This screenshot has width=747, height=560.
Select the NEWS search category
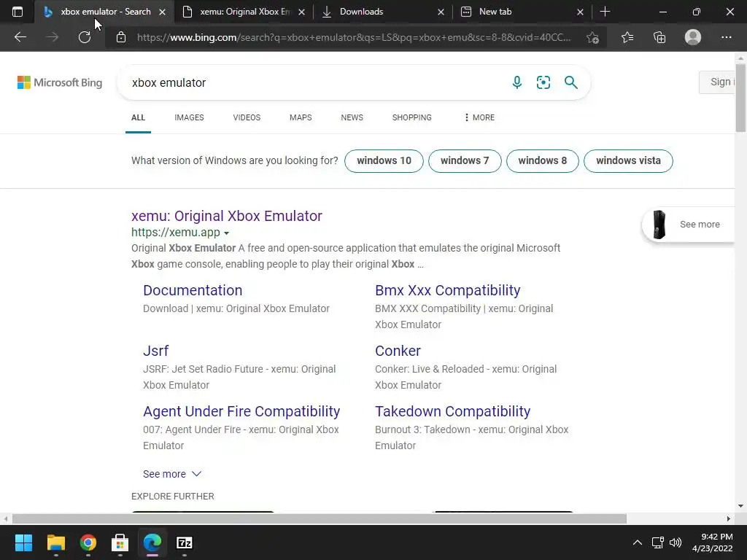point(352,117)
